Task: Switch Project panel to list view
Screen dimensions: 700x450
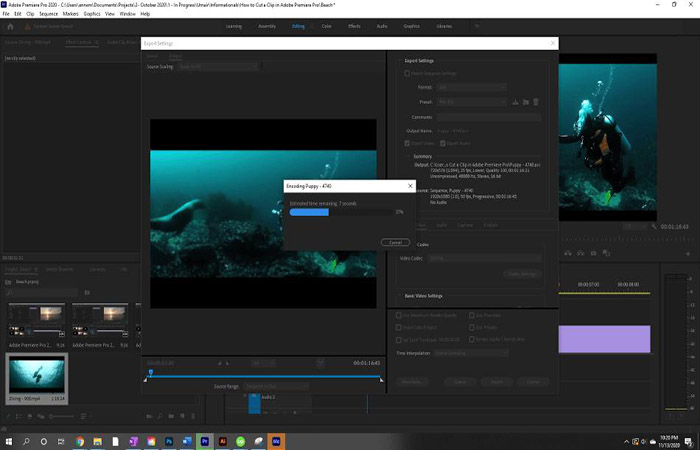Action: (18, 416)
